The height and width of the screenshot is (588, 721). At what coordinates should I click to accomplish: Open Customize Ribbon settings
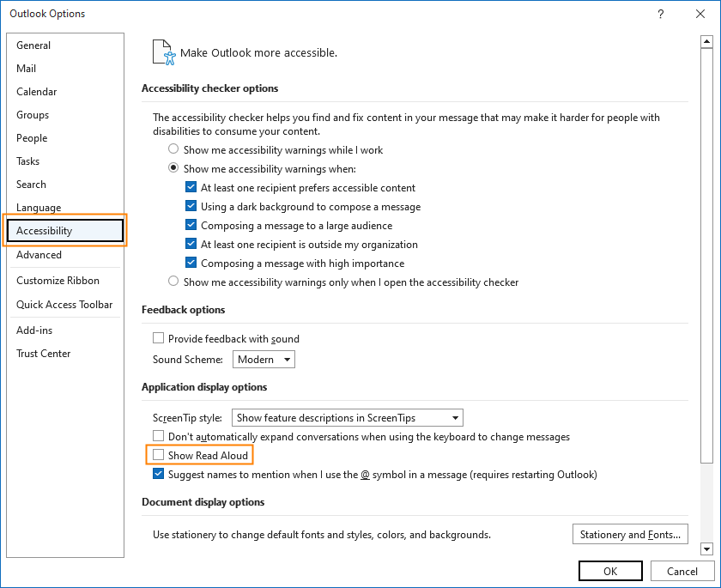tap(58, 281)
